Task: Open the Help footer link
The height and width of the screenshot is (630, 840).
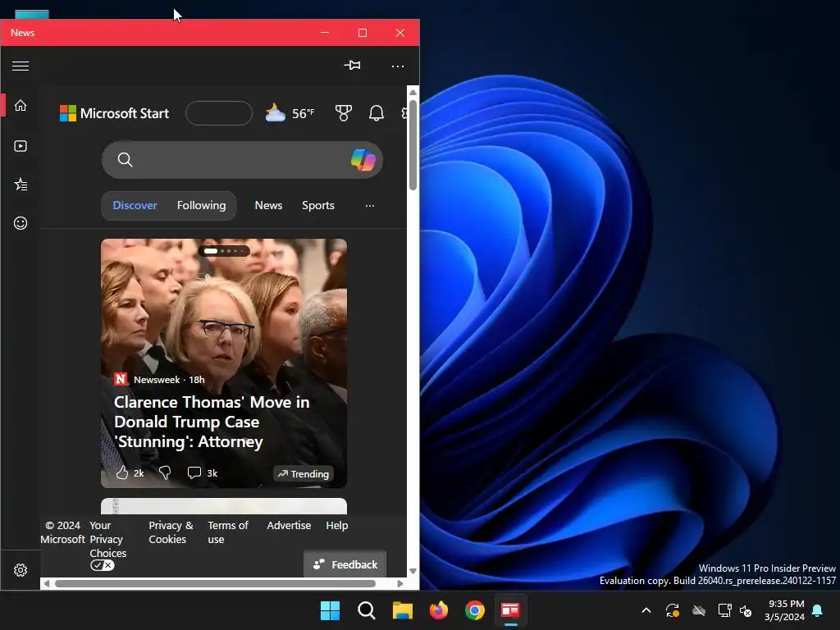Action: pyautogui.click(x=337, y=526)
